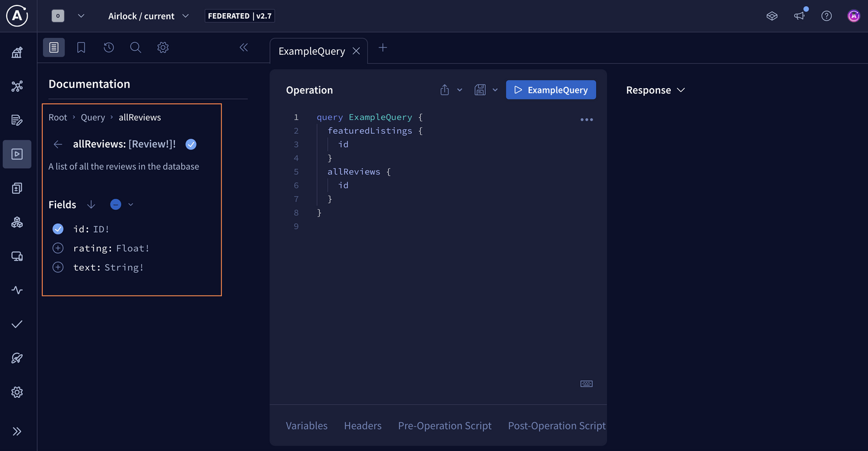Image resolution: width=868 pixels, height=451 pixels.
Task: Collapse the documentation panel with double chevron
Action: pyautogui.click(x=244, y=48)
